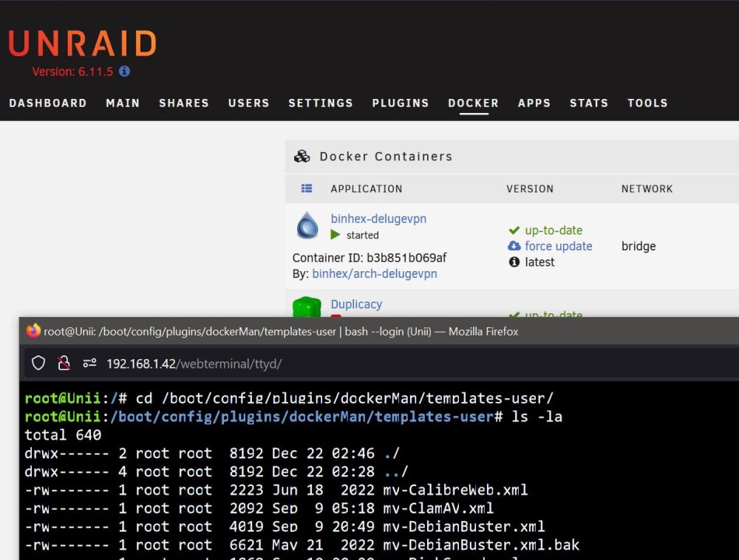Click the info icon next to latest
The image size is (739, 560).
(514, 262)
